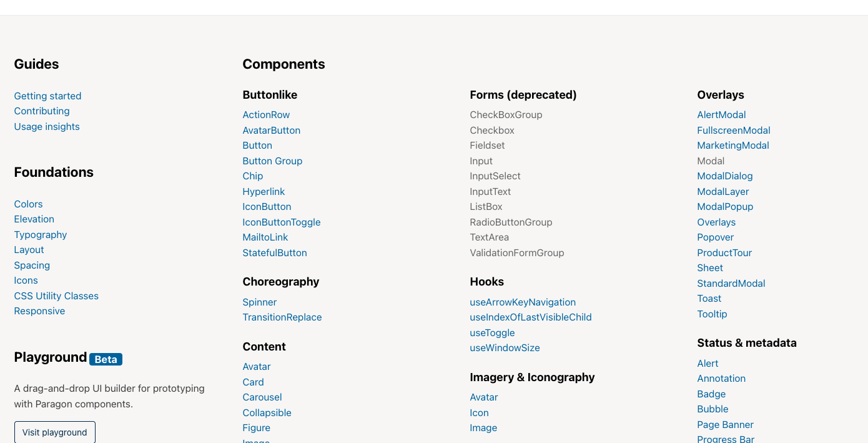Open the Toast component page
Viewport: 868px width, 443px height.
tap(709, 298)
